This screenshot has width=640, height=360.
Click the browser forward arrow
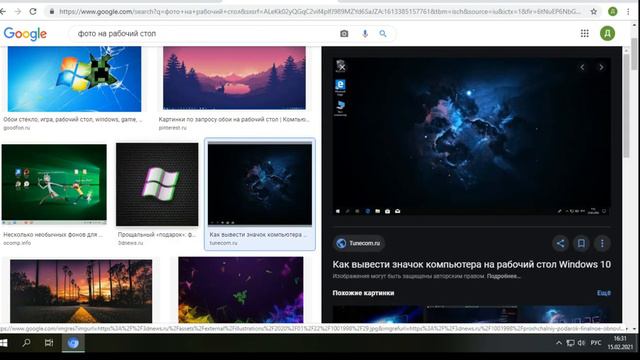(x=17, y=12)
